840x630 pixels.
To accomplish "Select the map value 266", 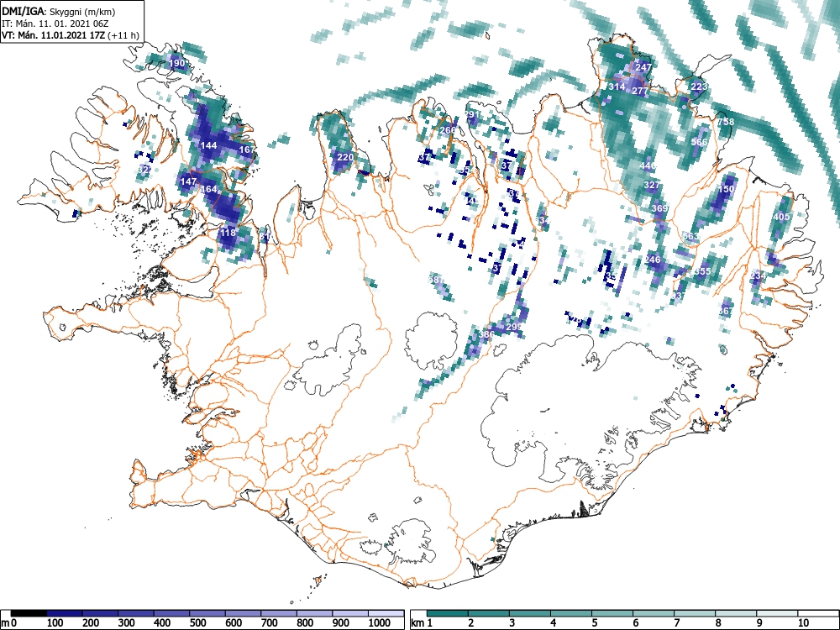I will point(448,130).
